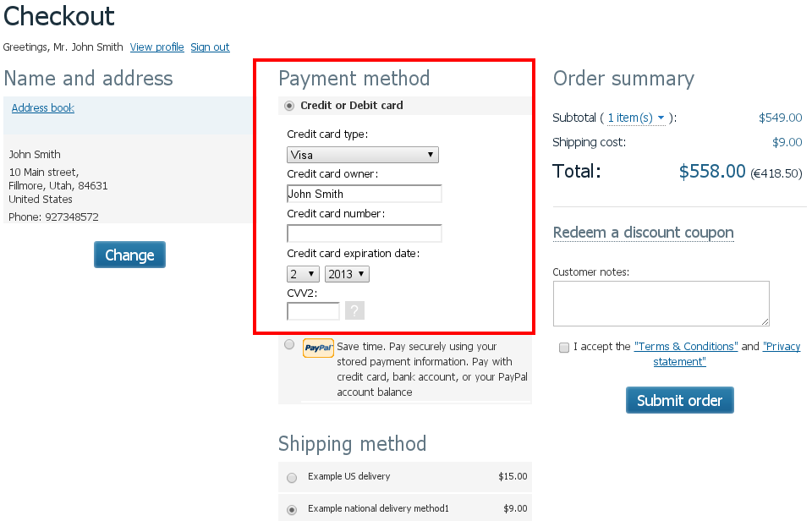Viewport: 812px width, 521px height.
Task: Open the expiration year 2013 dropdown
Action: pos(347,274)
